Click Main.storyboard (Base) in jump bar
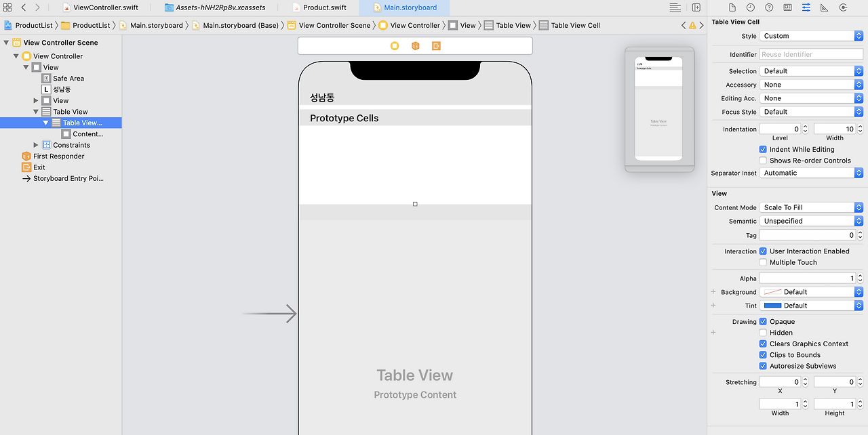The height and width of the screenshot is (435, 868). 235,25
